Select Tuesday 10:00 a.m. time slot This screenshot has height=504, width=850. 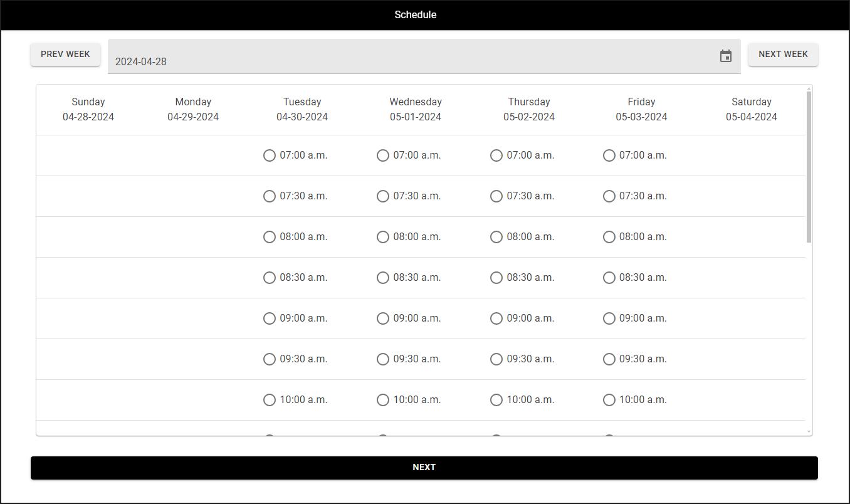tap(270, 400)
